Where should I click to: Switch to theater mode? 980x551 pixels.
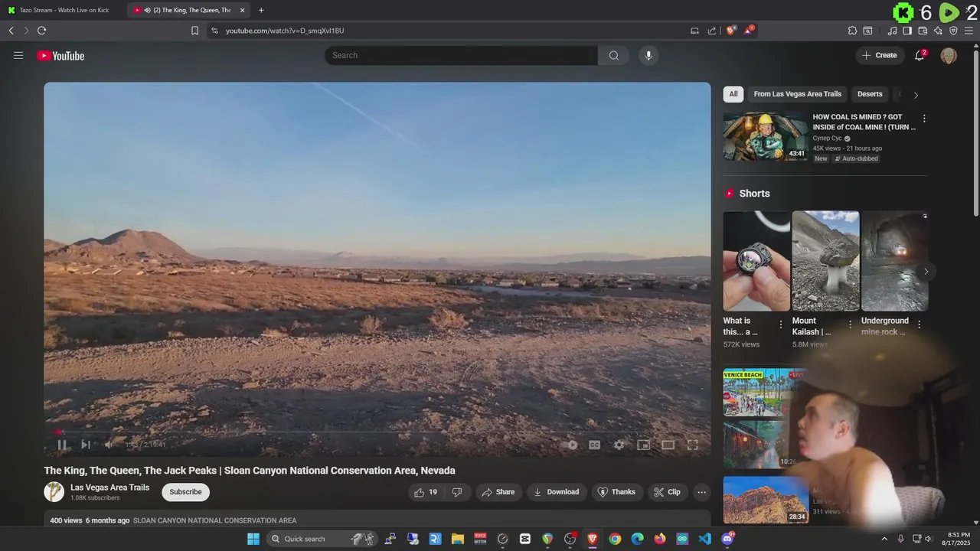668,445
